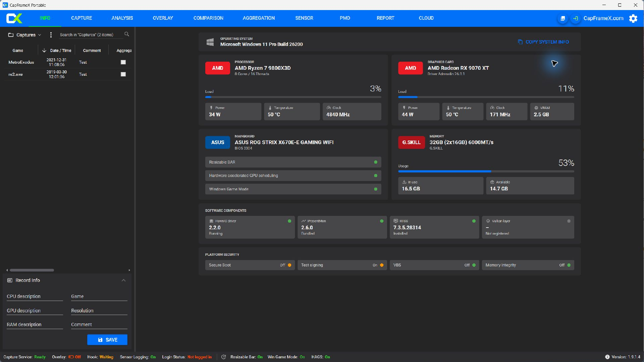This screenshot has width=644, height=362.
Task: Click the Login Status Not logged in text
Action: 200,357
